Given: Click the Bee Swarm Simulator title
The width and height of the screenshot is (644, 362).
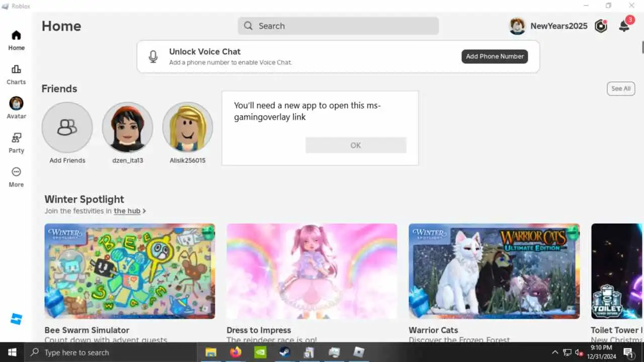Looking at the screenshot, I should [x=87, y=330].
